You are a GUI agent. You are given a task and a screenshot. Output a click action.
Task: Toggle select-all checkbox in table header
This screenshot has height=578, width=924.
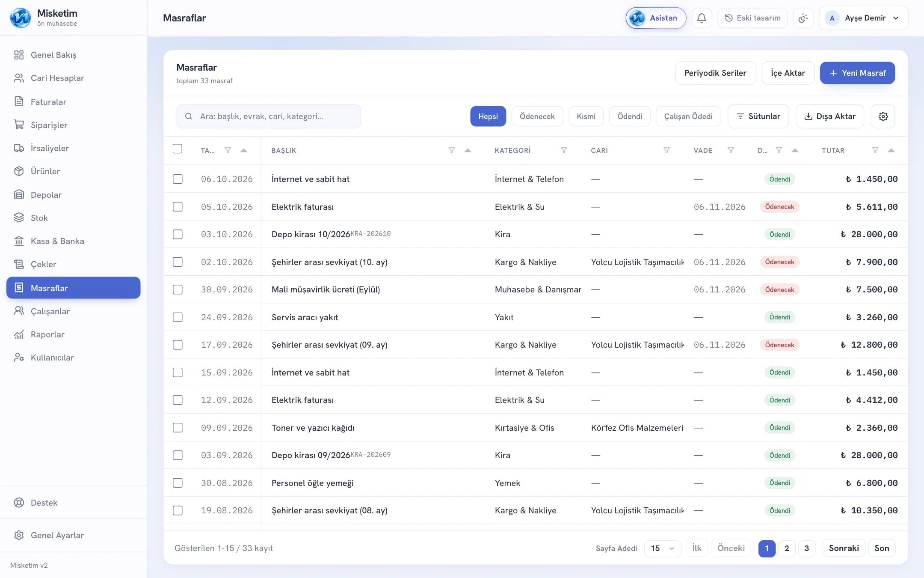178,149
